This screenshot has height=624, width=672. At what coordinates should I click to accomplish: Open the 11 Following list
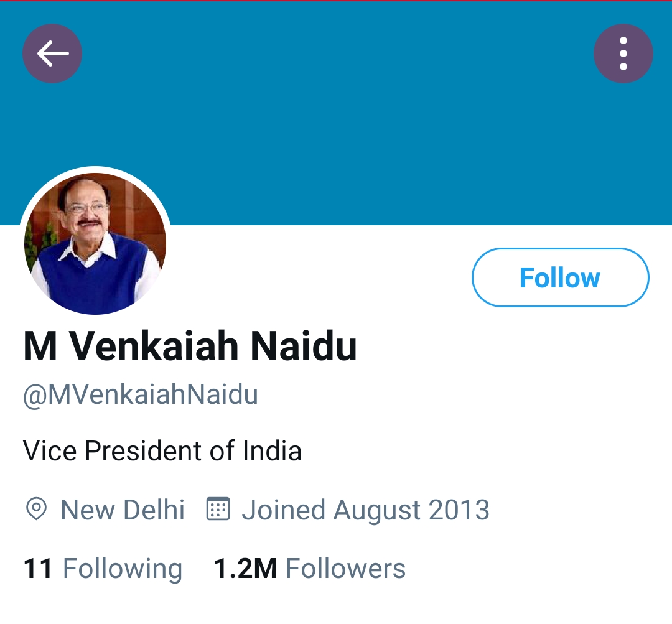coord(103,568)
